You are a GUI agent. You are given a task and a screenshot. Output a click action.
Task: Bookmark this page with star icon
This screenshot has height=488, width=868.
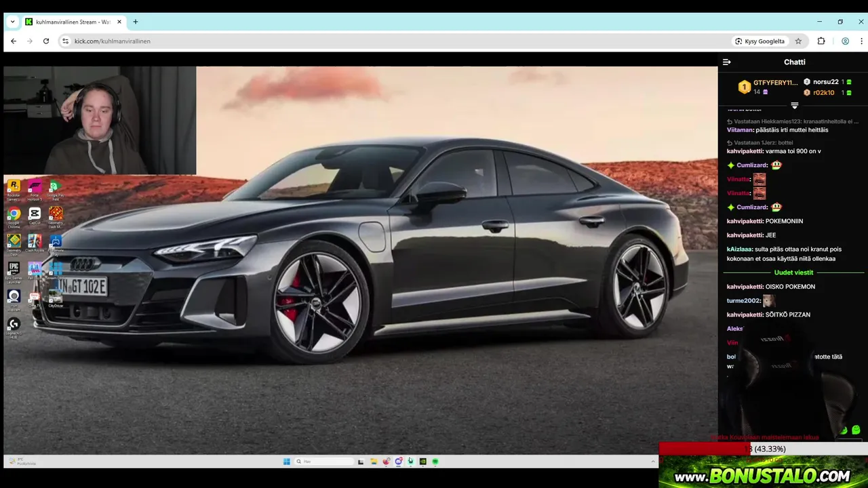[x=798, y=41]
